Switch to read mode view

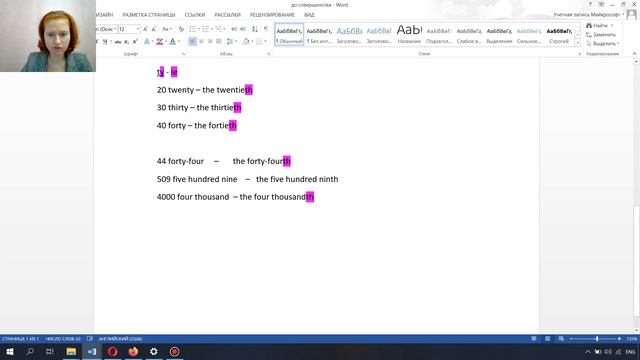pyautogui.click(x=533, y=339)
